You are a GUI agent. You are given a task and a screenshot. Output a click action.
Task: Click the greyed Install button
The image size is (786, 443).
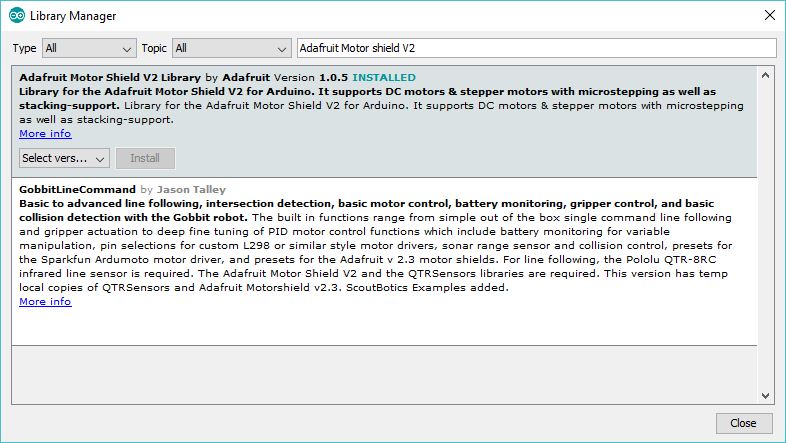pyautogui.click(x=145, y=158)
